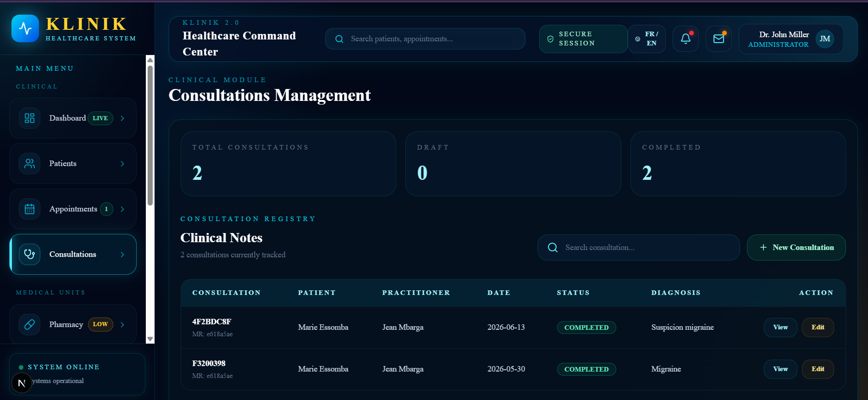Expand the Dashboard menu chevron

[122, 118]
